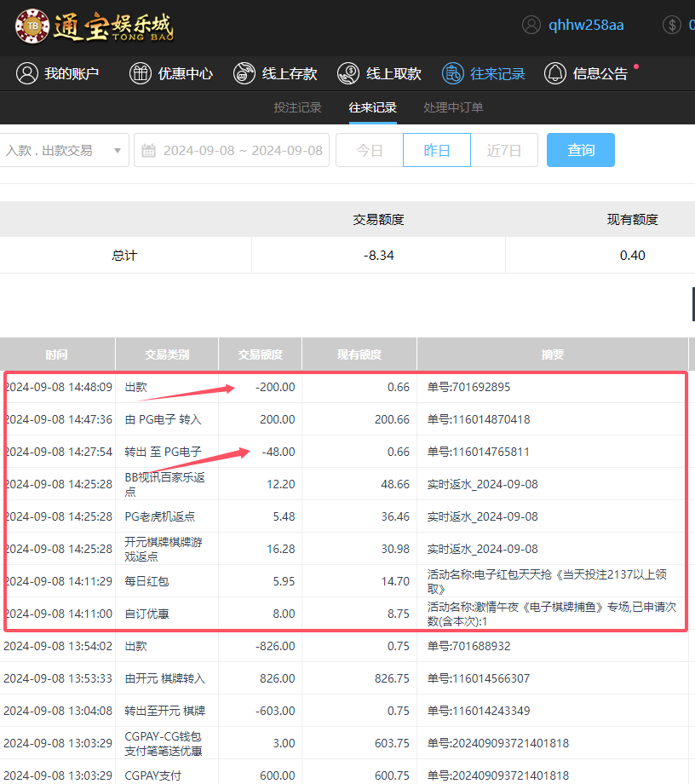Open the 信息公告 bell notification icon

tap(554, 73)
